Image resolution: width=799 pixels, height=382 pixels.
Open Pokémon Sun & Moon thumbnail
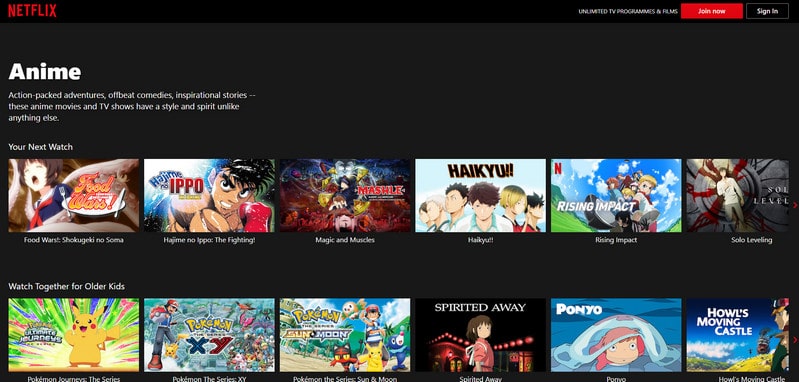tap(344, 335)
